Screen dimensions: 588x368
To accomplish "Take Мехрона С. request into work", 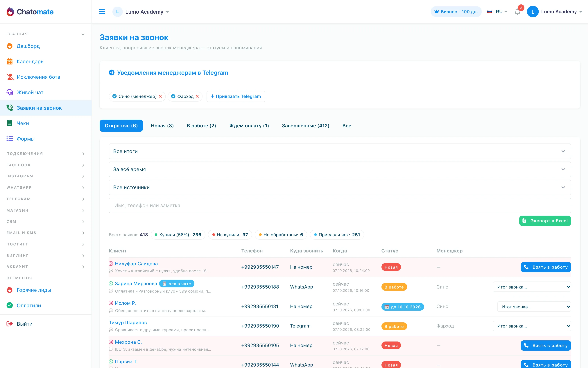I will (546, 346).
